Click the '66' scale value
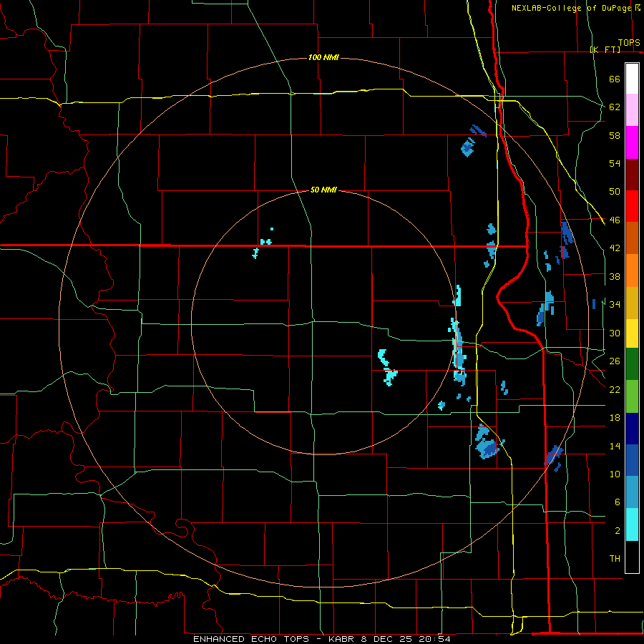Viewport: 644px width, 644px height. pos(615,79)
